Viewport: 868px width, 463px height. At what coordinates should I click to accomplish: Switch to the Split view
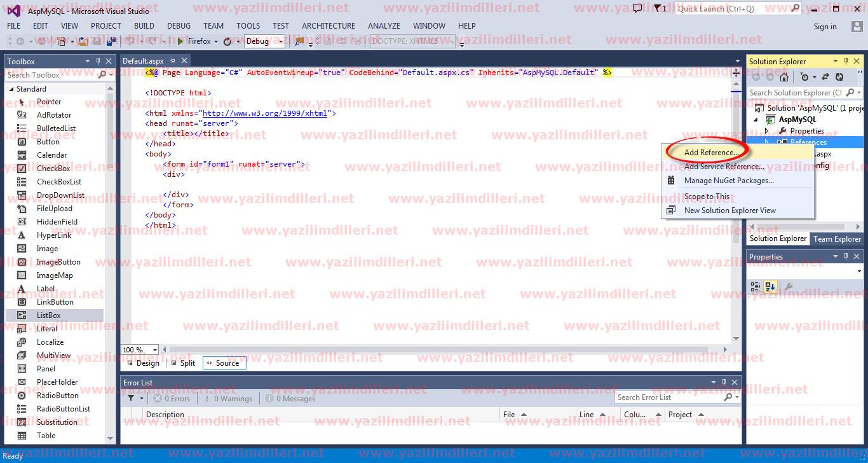pyautogui.click(x=183, y=363)
